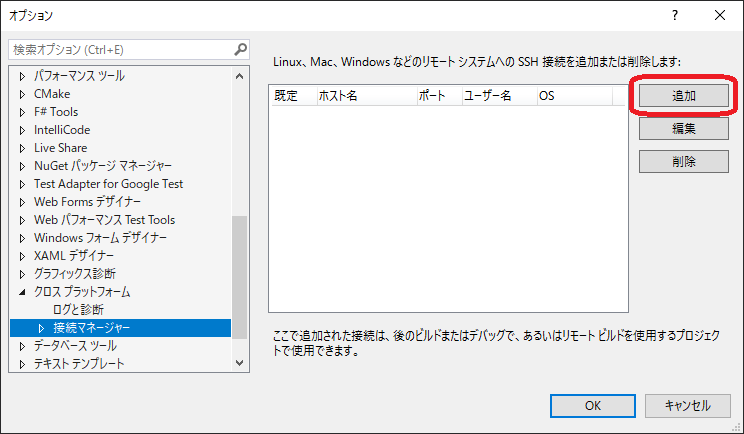Collapse the クロス プラットフォーム node
This screenshot has height=434, width=744.
[22, 292]
